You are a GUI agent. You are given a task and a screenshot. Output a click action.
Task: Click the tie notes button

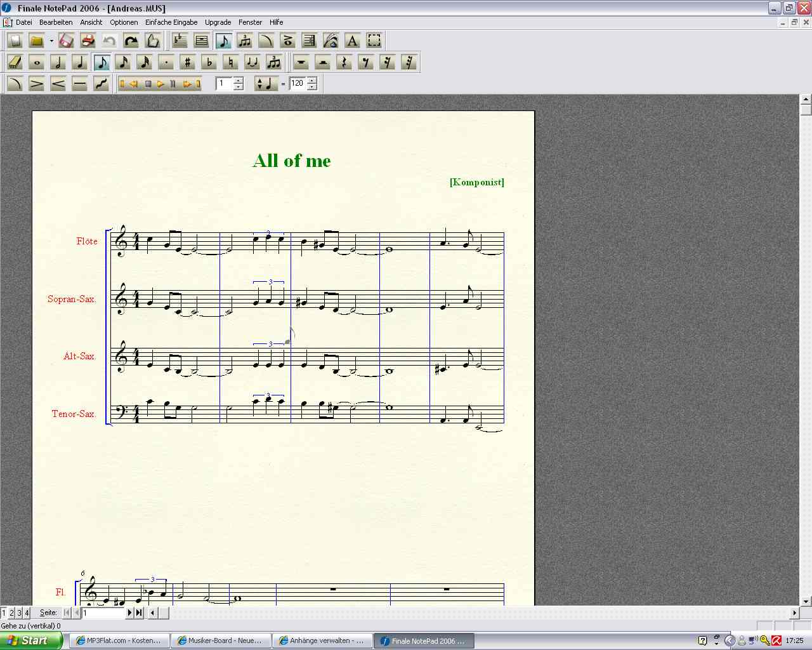click(x=252, y=62)
